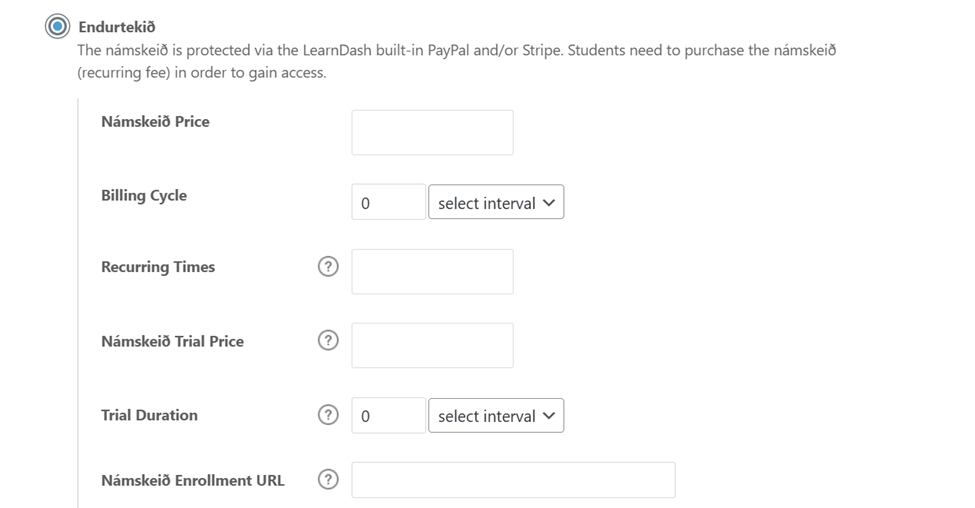Viewport: 975px width, 508px height.
Task: Click the Recurring Times label
Action: click(x=158, y=267)
